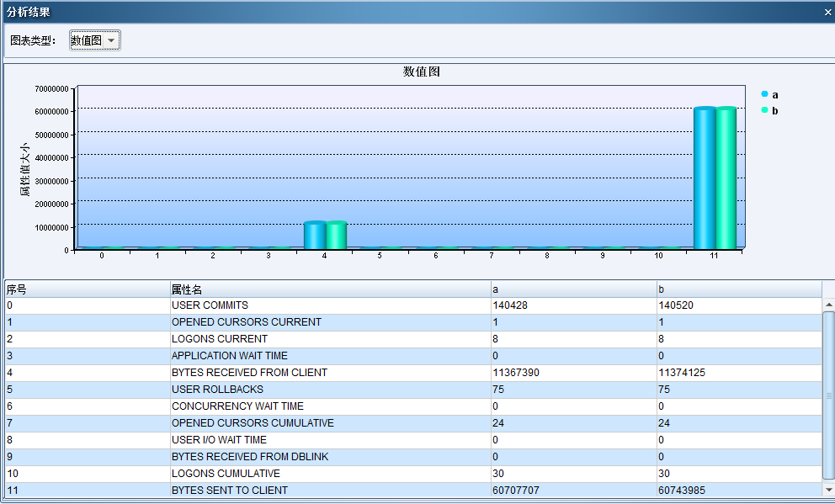The image size is (835, 504).
Task: Open the 图表类型 chart type dropdown
Action: click(x=95, y=40)
